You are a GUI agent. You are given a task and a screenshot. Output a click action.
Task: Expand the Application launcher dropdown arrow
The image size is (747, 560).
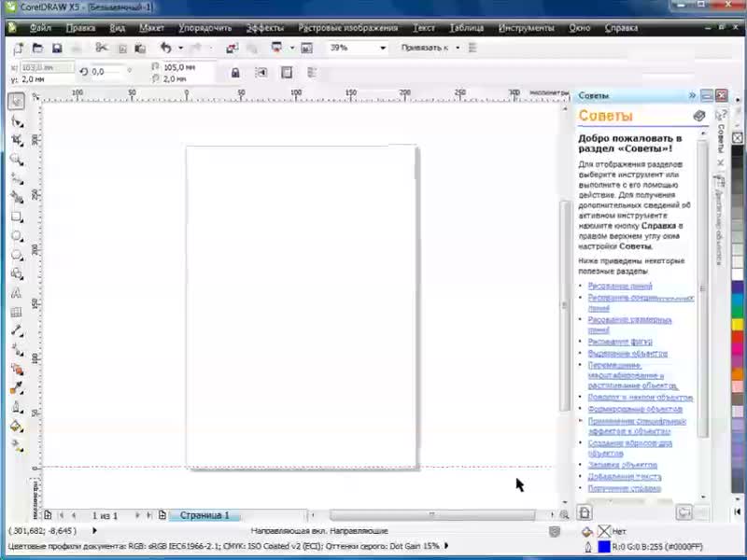point(292,48)
